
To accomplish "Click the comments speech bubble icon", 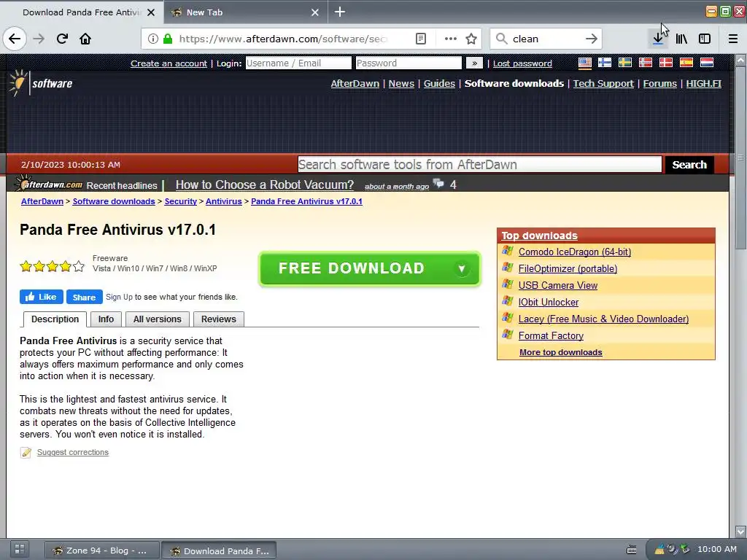I will (438, 183).
